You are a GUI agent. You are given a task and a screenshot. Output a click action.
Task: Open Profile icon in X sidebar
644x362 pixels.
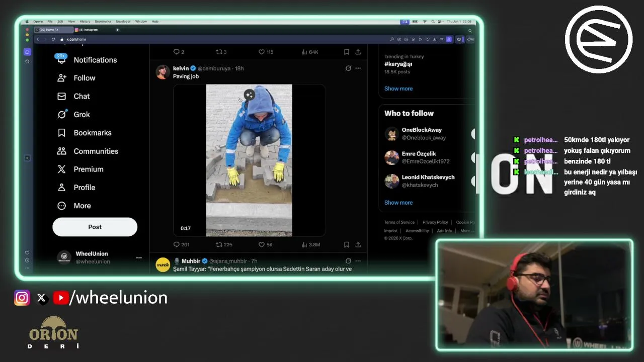pos(61,188)
